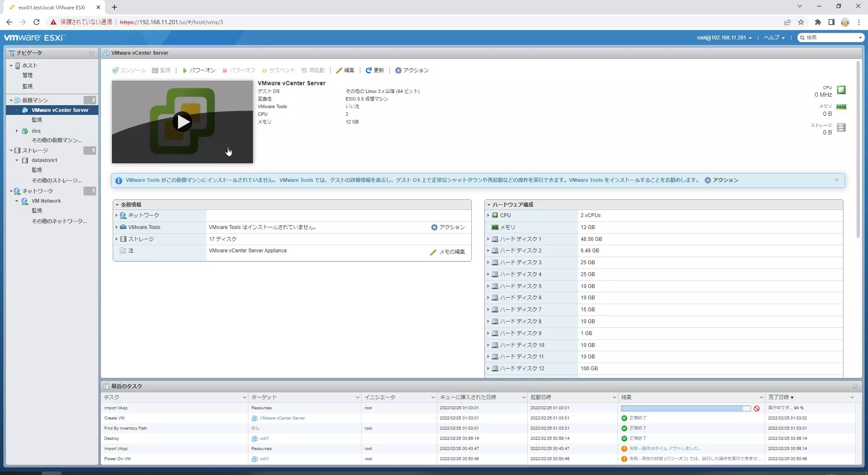Cancel the running Import VApp task
Screen dimensions: 868x475
click(757, 408)
